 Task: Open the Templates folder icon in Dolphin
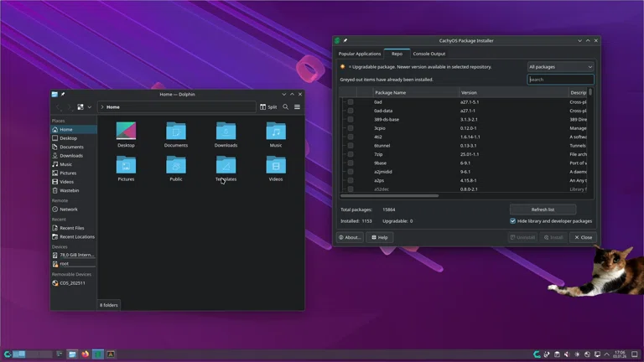coord(226,165)
